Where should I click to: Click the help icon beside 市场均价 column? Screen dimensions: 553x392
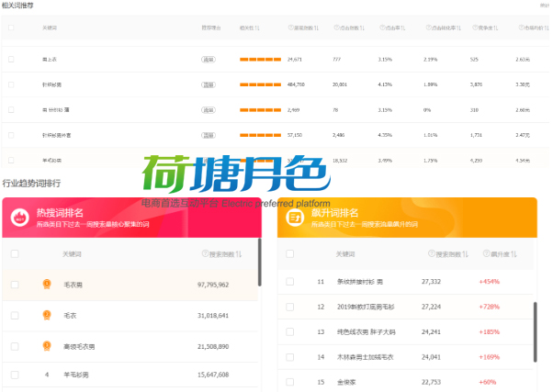[521, 28]
